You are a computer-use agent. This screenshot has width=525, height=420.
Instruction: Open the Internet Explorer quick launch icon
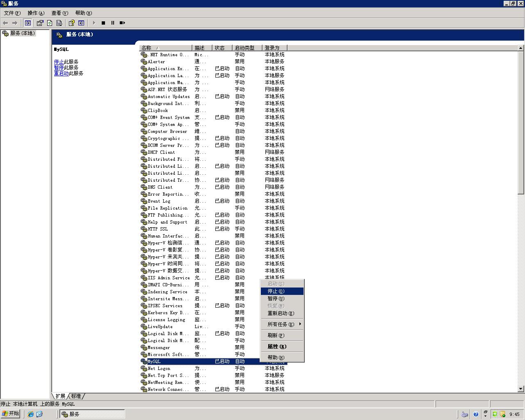click(31, 414)
